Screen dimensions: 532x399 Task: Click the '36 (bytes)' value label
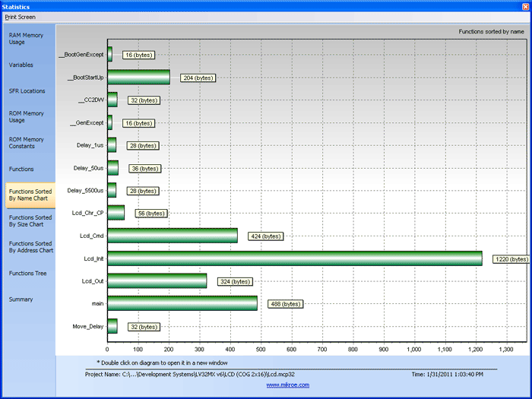pos(145,169)
